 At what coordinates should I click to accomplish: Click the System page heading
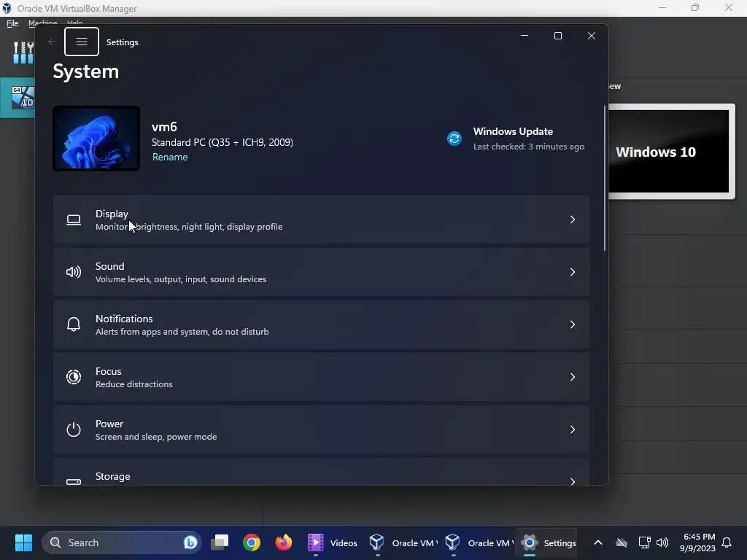click(86, 71)
